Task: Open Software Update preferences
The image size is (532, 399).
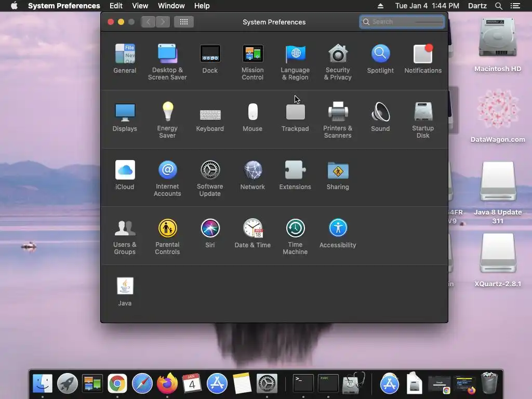Action: 210,179
